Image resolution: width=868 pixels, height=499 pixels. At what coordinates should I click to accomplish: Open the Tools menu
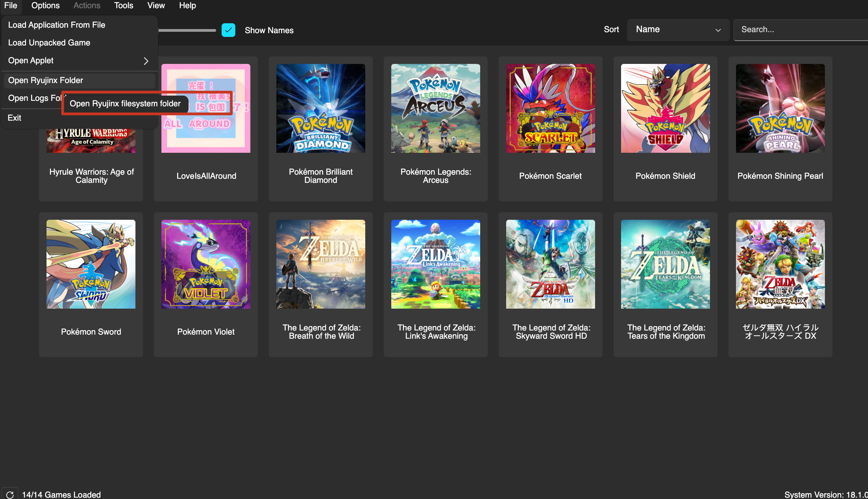click(123, 5)
